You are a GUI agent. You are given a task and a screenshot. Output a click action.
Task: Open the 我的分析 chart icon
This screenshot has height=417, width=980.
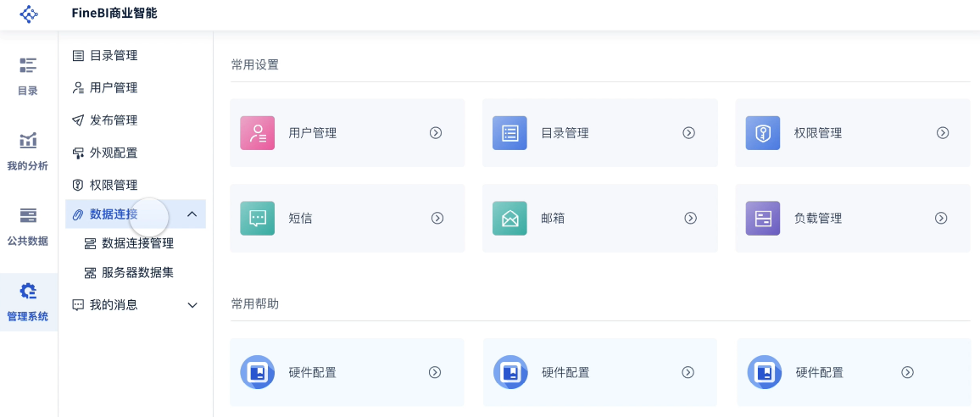pos(28,141)
